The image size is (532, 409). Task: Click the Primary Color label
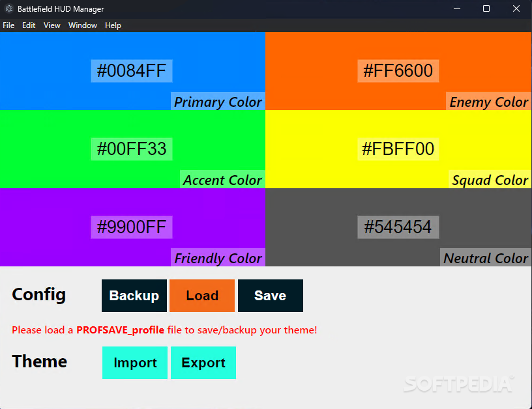(x=218, y=102)
